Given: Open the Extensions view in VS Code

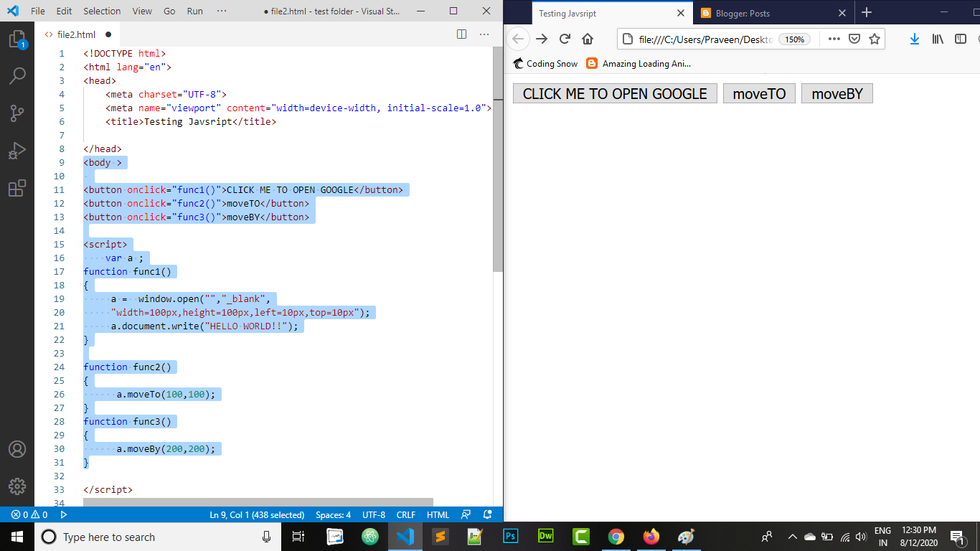Looking at the screenshot, I should pyautogui.click(x=15, y=188).
